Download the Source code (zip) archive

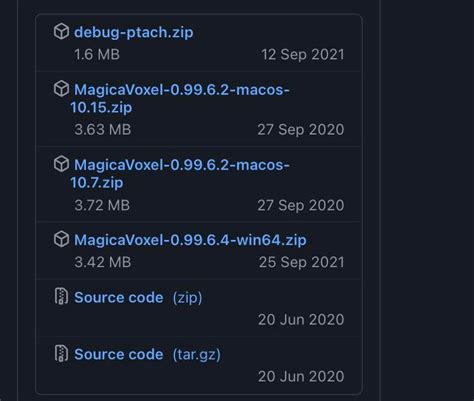(138, 297)
